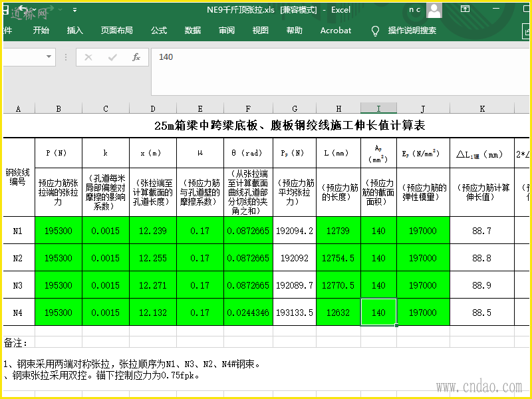
Task: Select column K header
Action: [x=482, y=108]
